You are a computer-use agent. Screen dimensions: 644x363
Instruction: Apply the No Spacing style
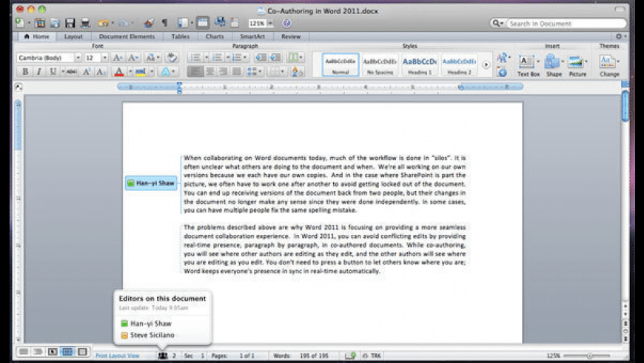pyautogui.click(x=380, y=64)
